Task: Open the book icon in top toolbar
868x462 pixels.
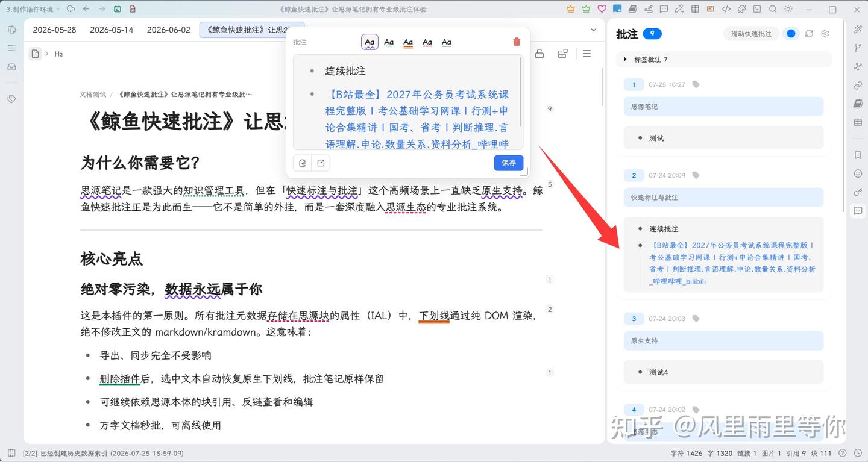Action: (x=633, y=9)
